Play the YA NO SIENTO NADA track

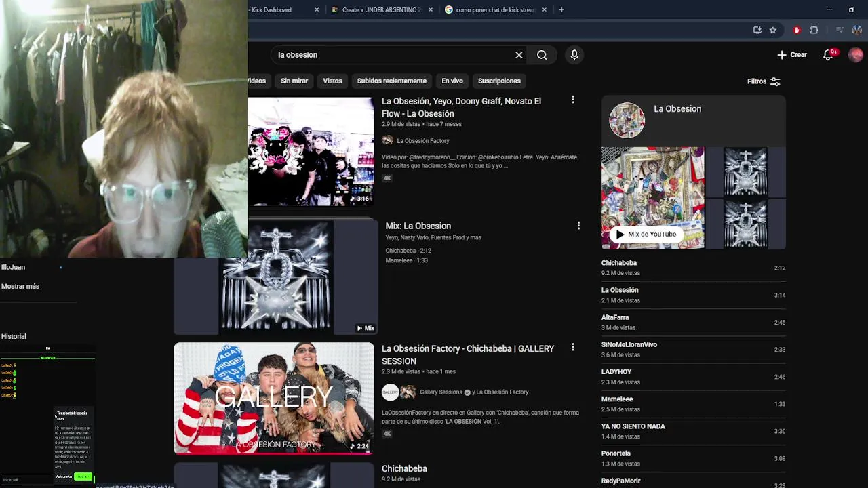coord(693,431)
